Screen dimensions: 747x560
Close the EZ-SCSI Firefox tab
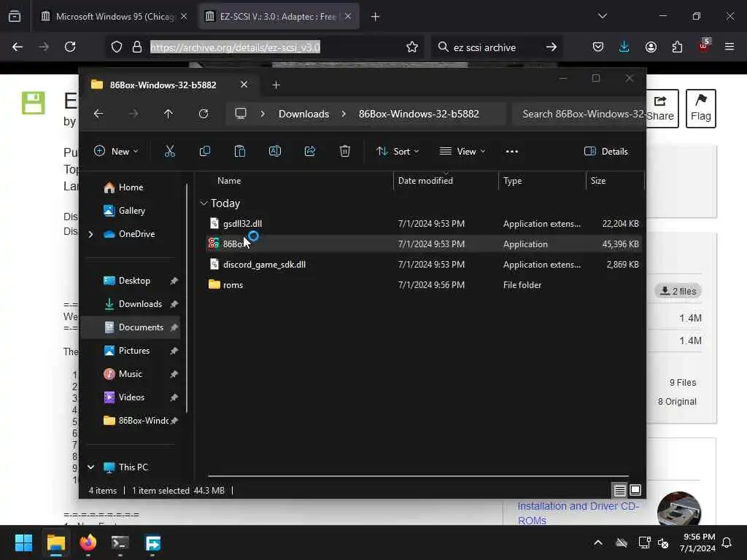tap(348, 17)
